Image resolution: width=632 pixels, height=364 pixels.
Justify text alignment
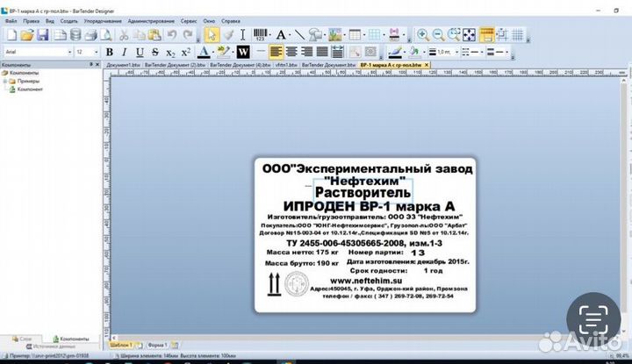322,52
